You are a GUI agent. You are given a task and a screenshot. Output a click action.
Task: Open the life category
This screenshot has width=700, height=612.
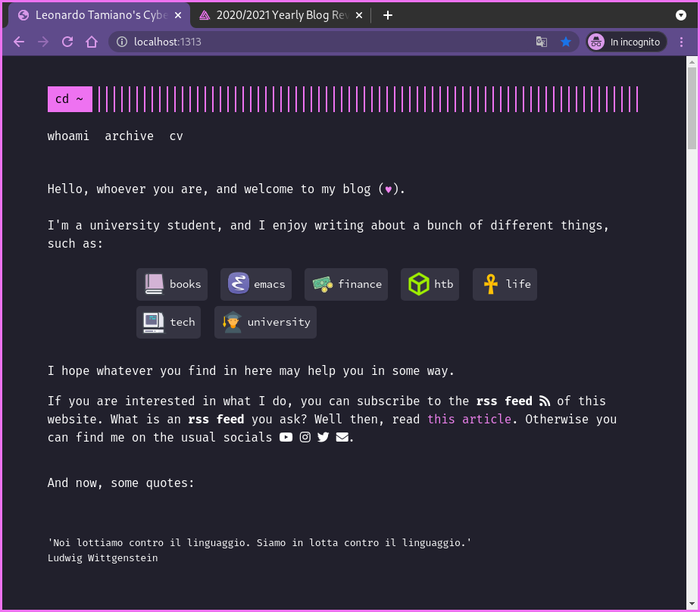click(x=505, y=284)
